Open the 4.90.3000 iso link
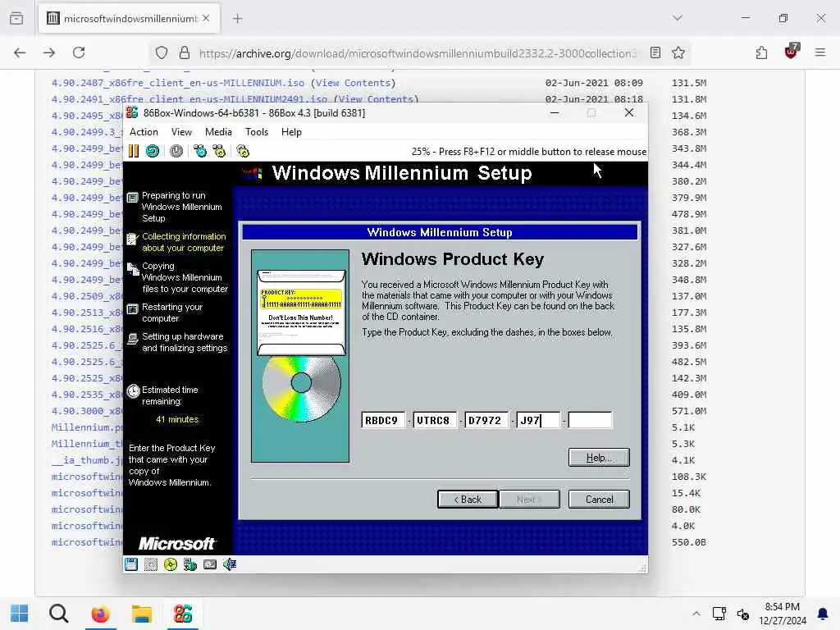Image resolution: width=840 pixels, height=630 pixels. (87, 411)
